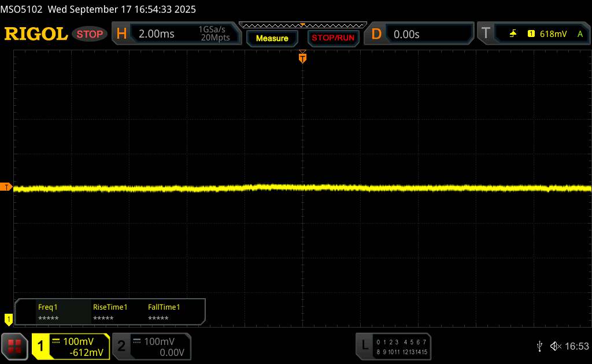Open the Measure menu
This screenshot has width=592, height=364.
[x=272, y=38]
